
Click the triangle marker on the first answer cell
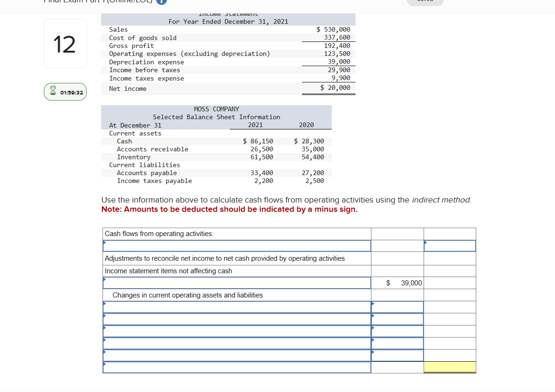(104, 242)
